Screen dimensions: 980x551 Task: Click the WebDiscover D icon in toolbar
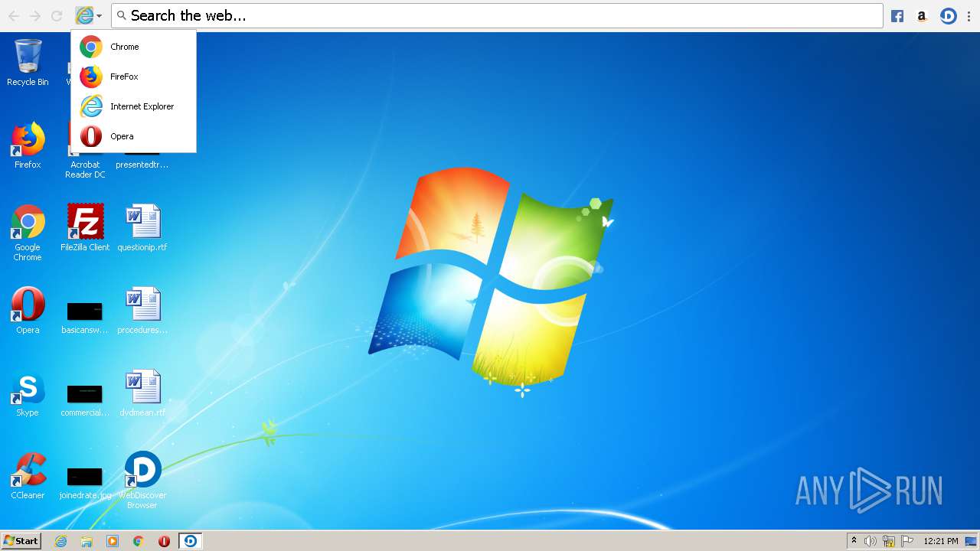click(x=948, y=16)
